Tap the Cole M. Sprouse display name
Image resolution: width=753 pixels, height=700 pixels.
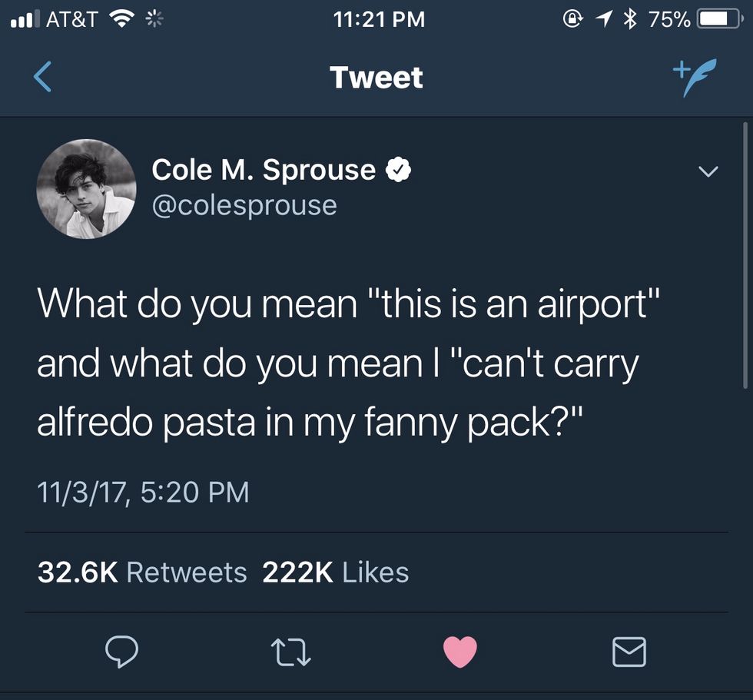(x=264, y=170)
